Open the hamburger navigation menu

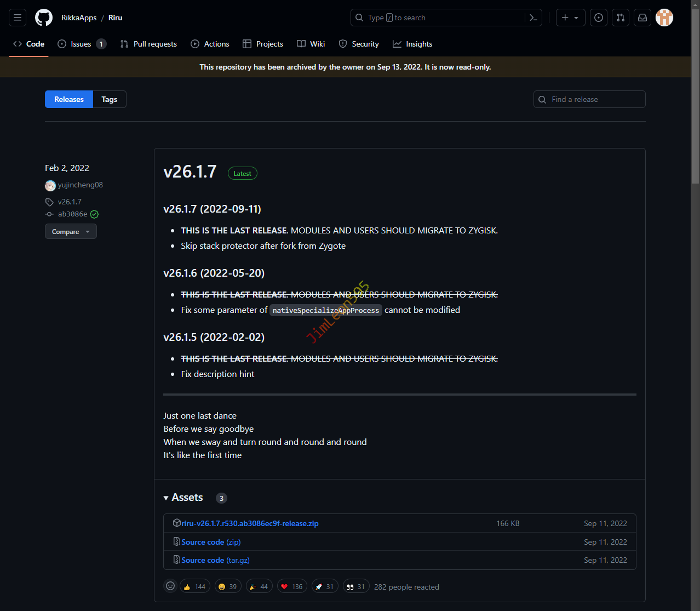click(18, 18)
